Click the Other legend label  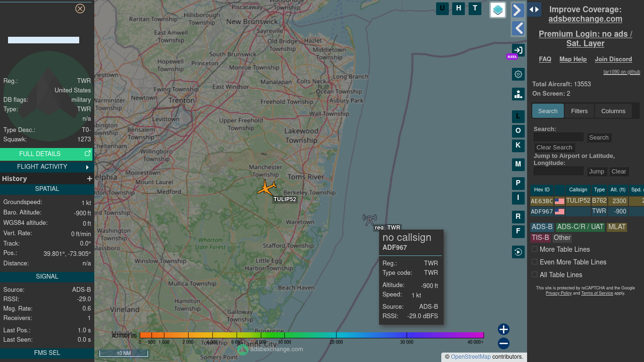click(x=562, y=238)
